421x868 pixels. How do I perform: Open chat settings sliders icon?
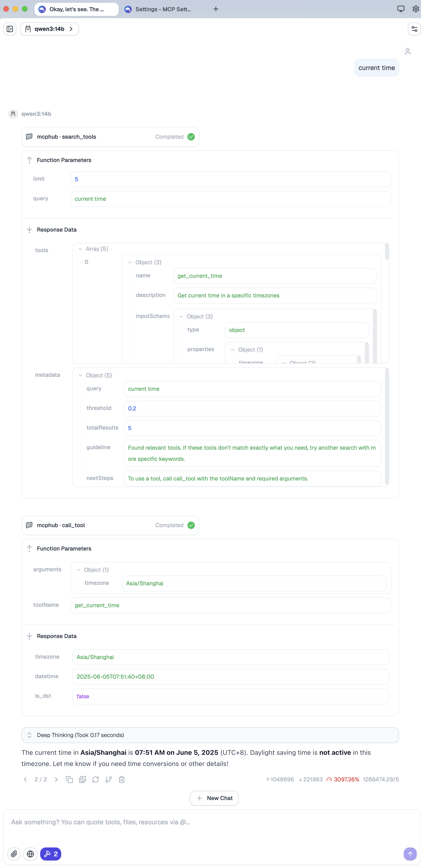(x=414, y=29)
